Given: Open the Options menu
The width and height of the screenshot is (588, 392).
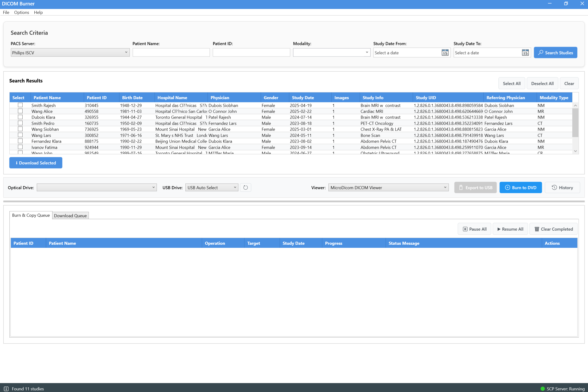Looking at the screenshot, I should point(21,12).
